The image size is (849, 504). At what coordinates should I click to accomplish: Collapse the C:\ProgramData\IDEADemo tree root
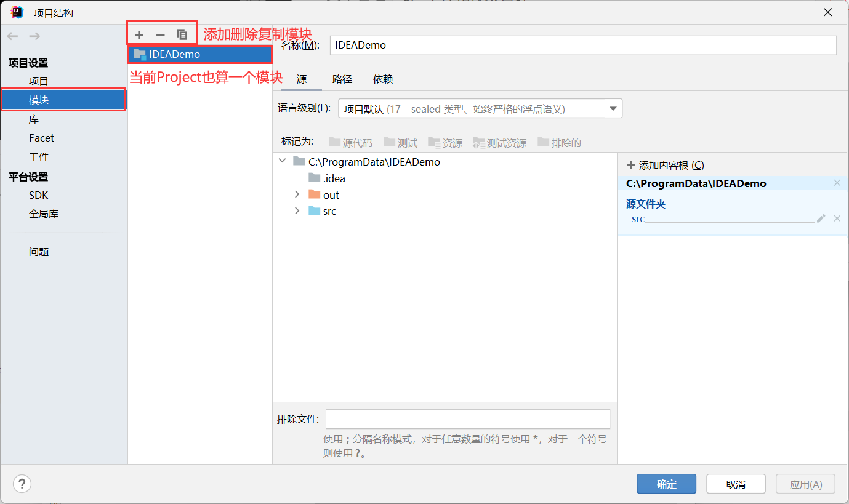(x=282, y=161)
